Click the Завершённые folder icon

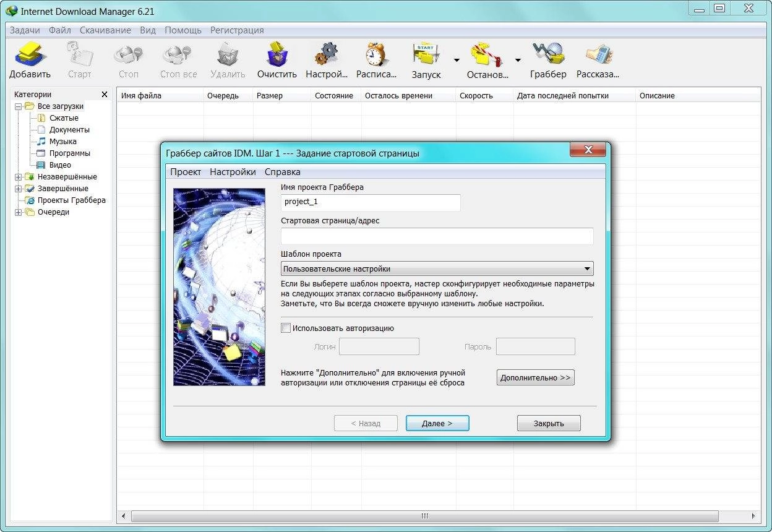pos(30,189)
